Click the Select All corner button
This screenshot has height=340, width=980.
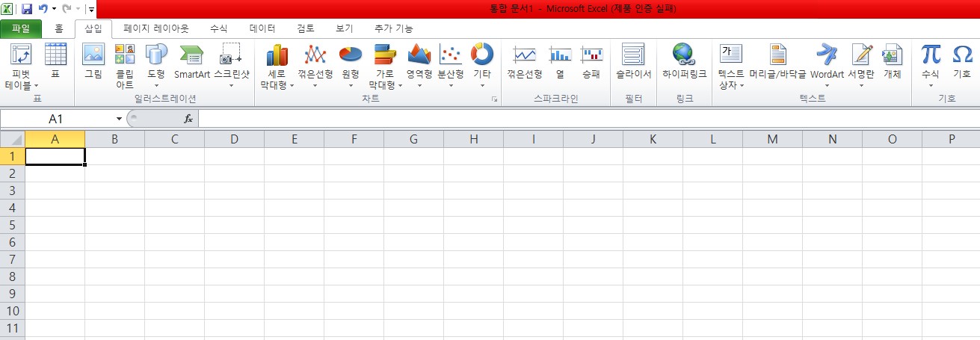tap(13, 139)
